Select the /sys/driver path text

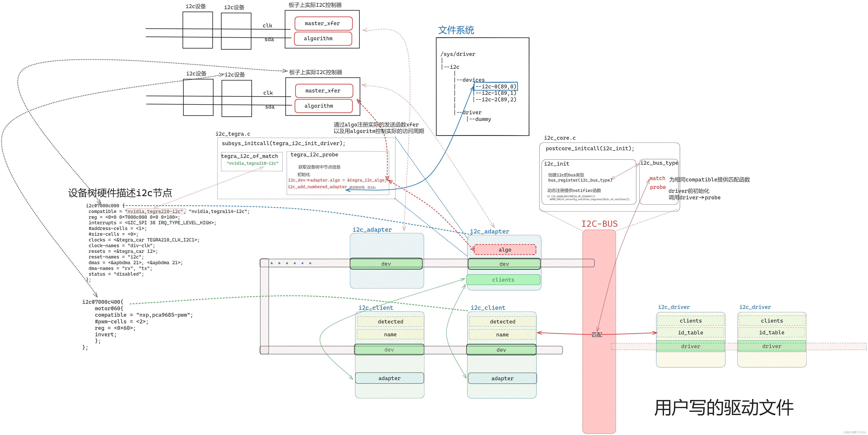458,54
